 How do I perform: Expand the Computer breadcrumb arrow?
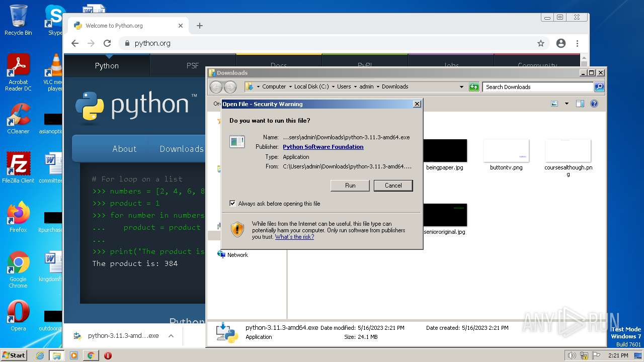[290, 87]
